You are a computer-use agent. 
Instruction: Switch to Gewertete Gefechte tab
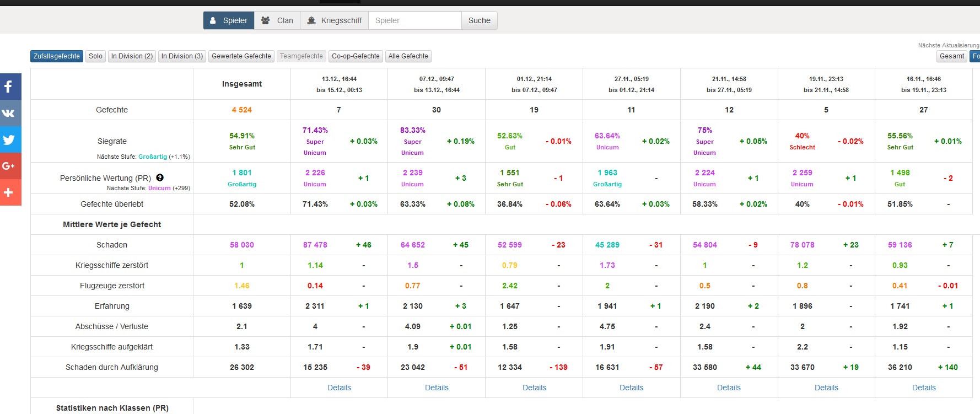click(x=241, y=56)
